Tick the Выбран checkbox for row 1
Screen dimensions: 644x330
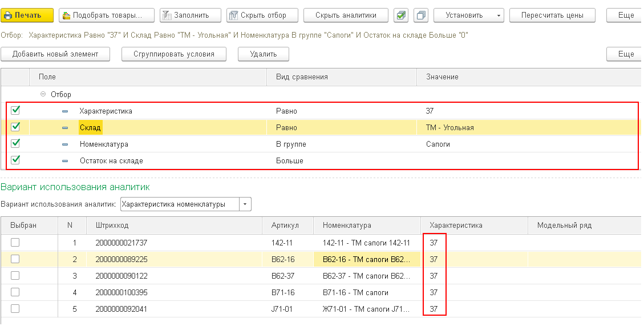coord(15,243)
